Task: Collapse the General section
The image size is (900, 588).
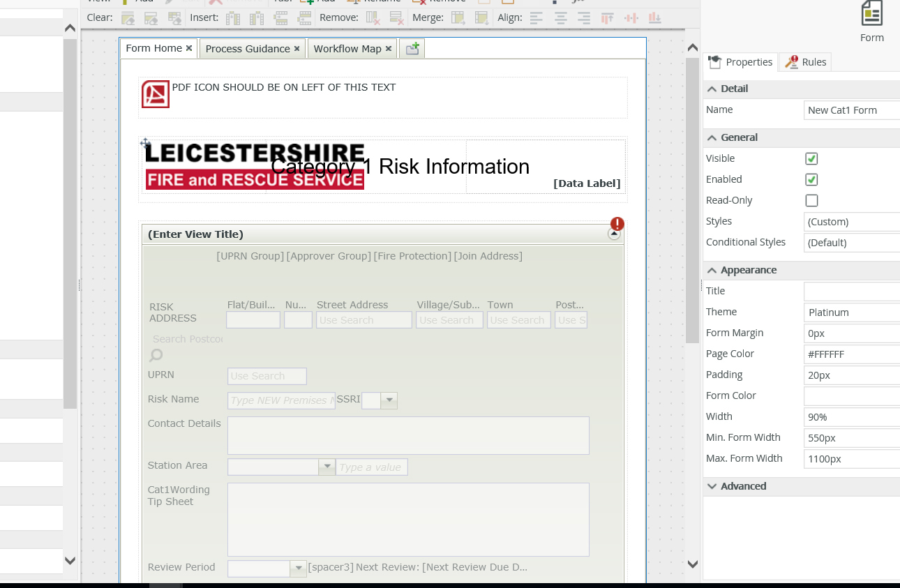Action: [x=712, y=137]
